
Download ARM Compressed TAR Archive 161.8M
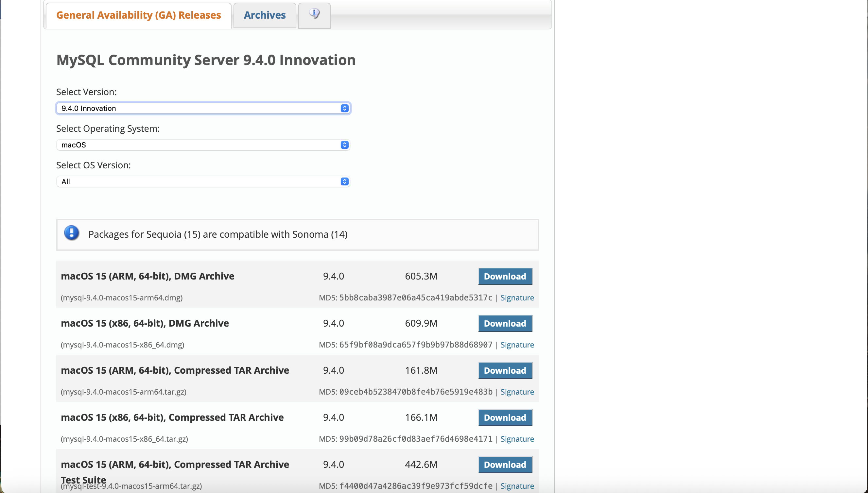(505, 370)
